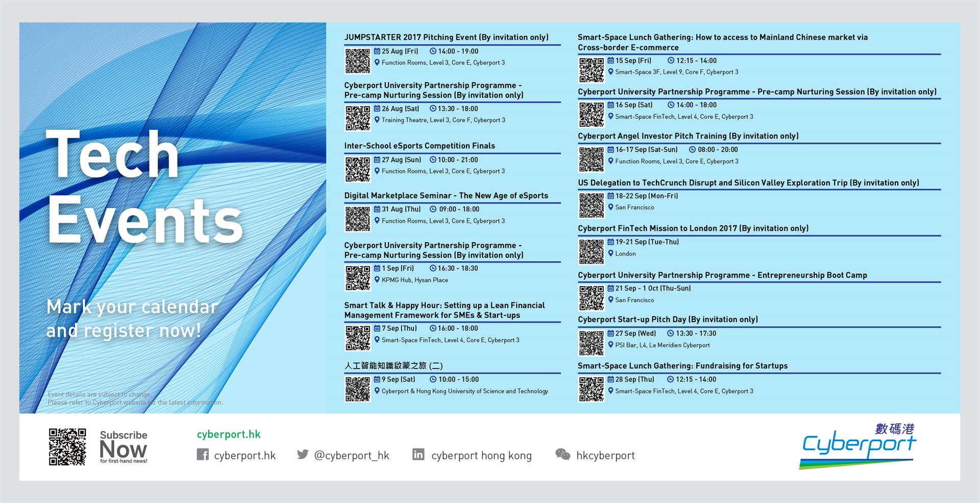This screenshot has width=980, height=503.
Task: Click QR code beside 15 Sep (Fri) event
Action: pos(592,70)
